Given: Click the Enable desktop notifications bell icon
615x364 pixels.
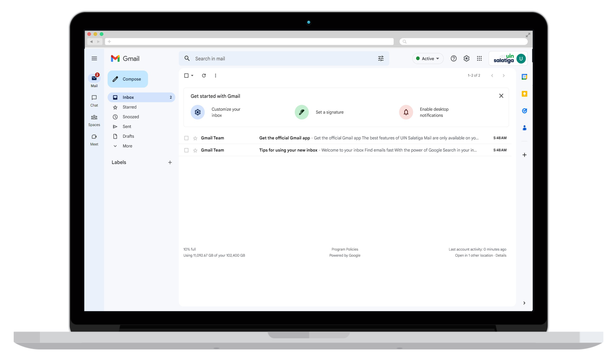Looking at the screenshot, I should [x=406, y=112].
